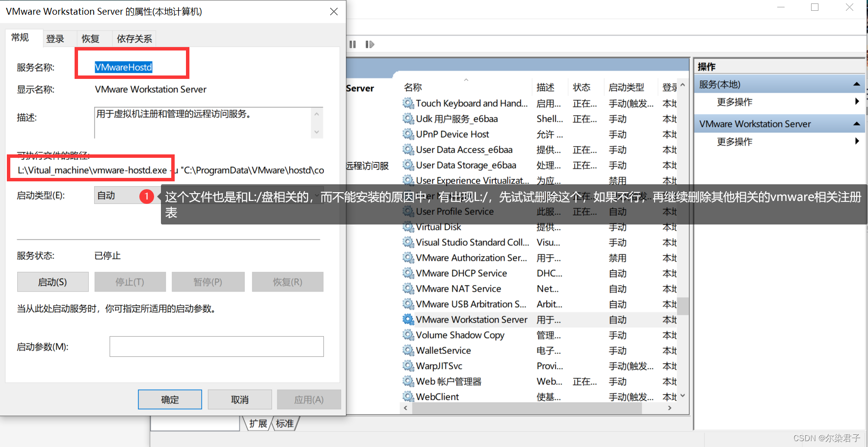This screenshot has height=447, width=868.
Task: Click the VMware DHCP Service gear icon
Action: 408,273
